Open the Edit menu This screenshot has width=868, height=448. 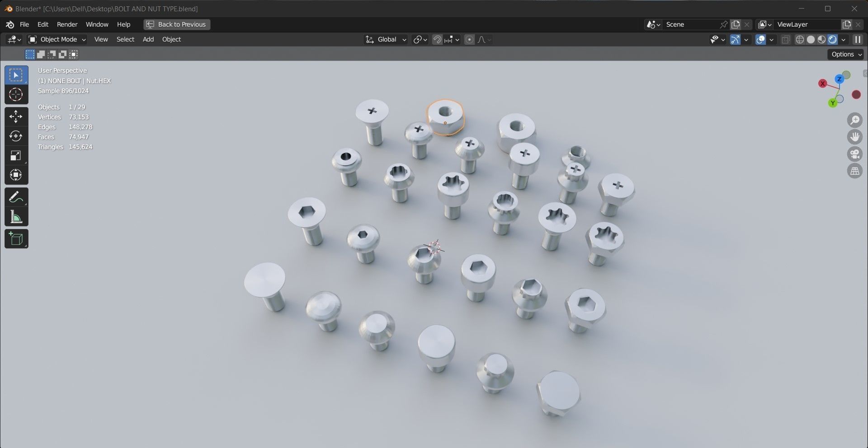43,24
